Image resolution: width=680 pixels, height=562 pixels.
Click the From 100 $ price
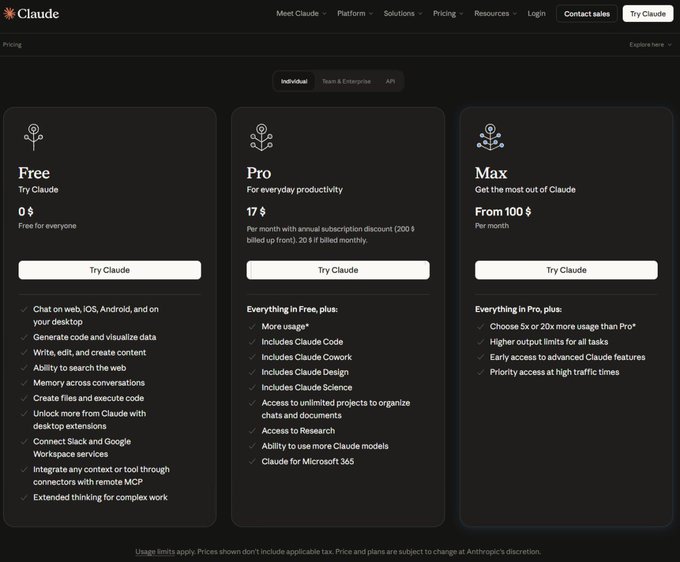tap(503, 212)
